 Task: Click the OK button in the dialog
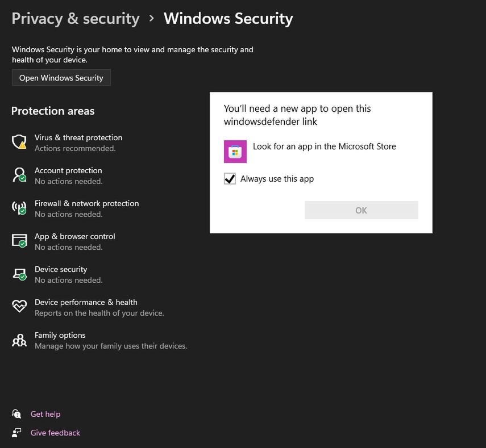(x=361, y=210)
